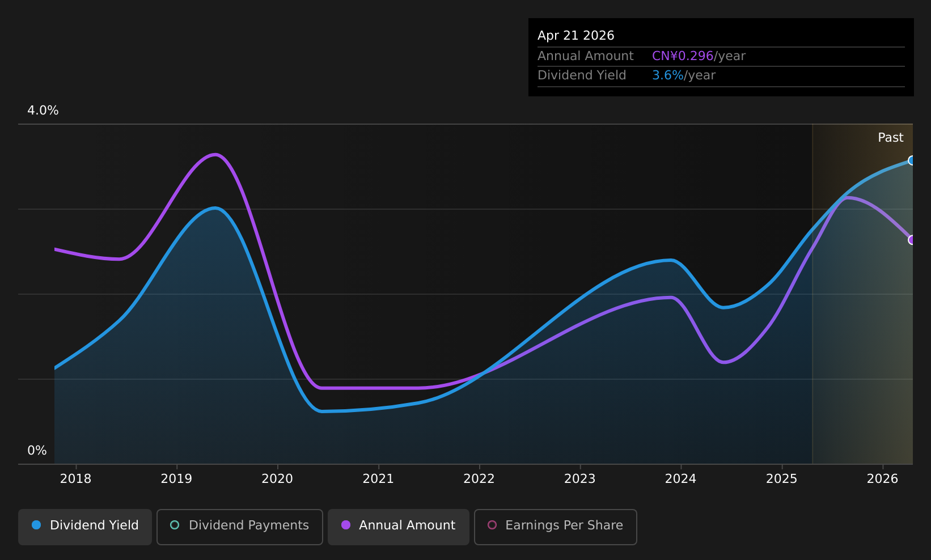This screenshot has width=931, height=560.
Task: Click the 2020 x-axis label
Action: (x=277, y=479)
